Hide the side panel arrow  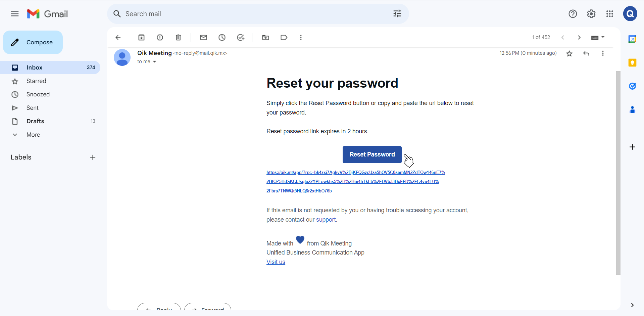pyautogui.click(x=632, y=305)
